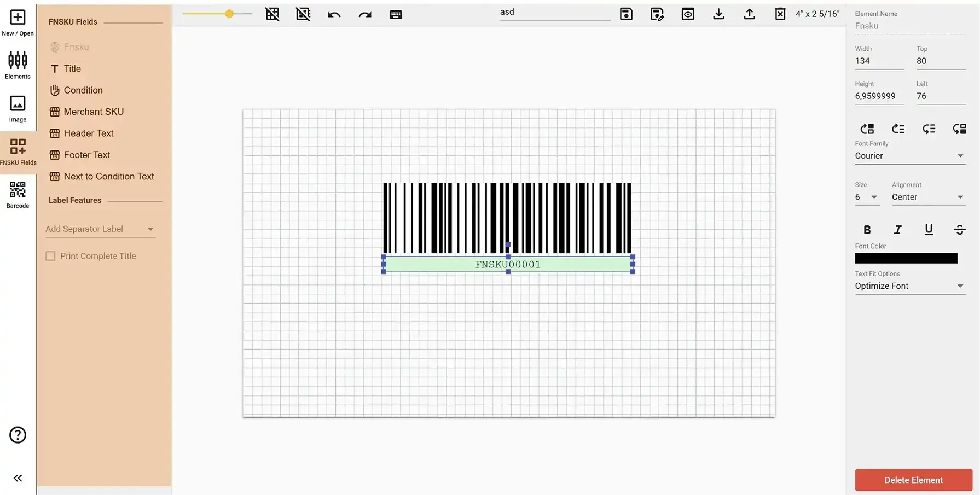Click the label name field containing asd
980x495 pixels.
(555, 13)
